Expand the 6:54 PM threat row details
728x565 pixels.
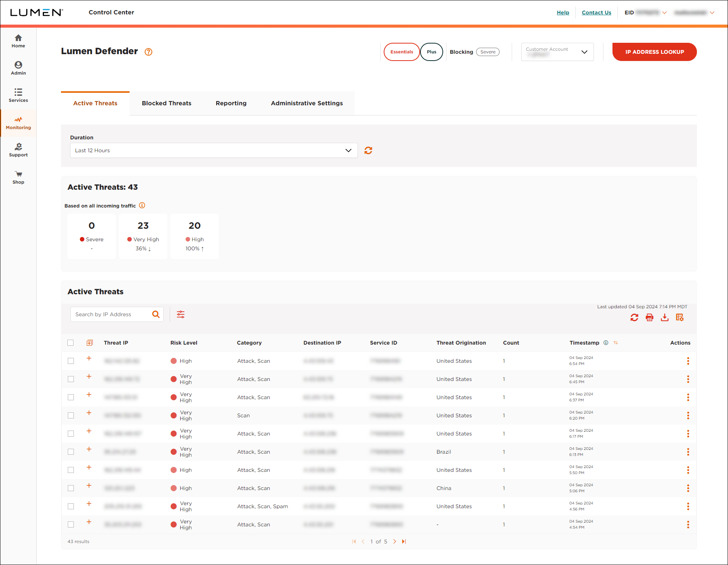(89, 358)
